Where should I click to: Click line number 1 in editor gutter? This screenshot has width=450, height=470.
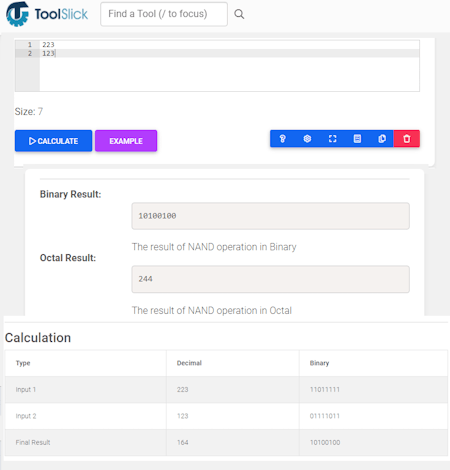click(30, 45)
